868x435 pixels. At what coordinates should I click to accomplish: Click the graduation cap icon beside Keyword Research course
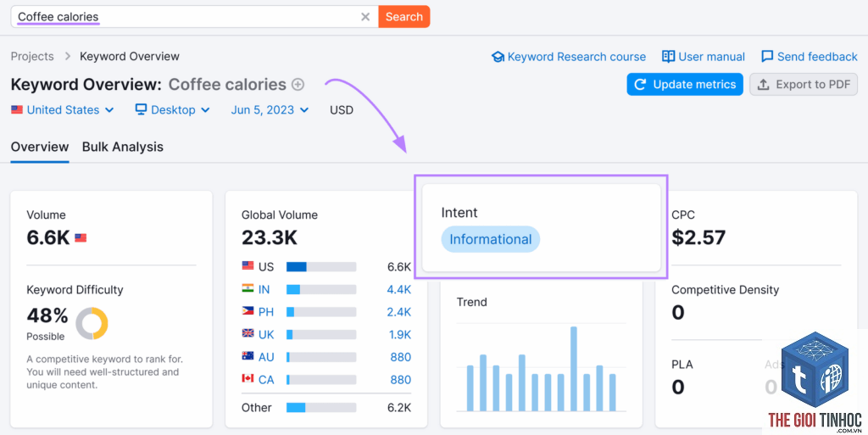(498, 57)
